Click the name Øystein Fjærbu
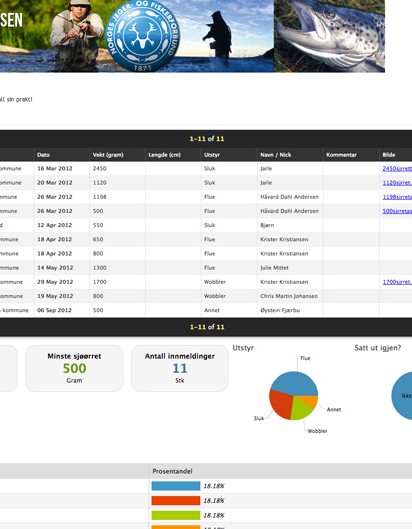This screenshot has width=412, height=529. pyautogui.click(x=280, y=310)
